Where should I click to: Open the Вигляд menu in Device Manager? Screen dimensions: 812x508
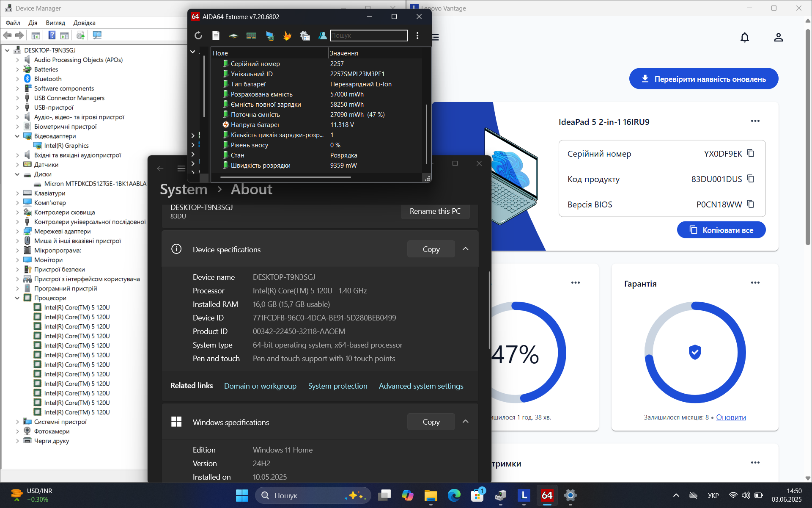tap(55, 23)
